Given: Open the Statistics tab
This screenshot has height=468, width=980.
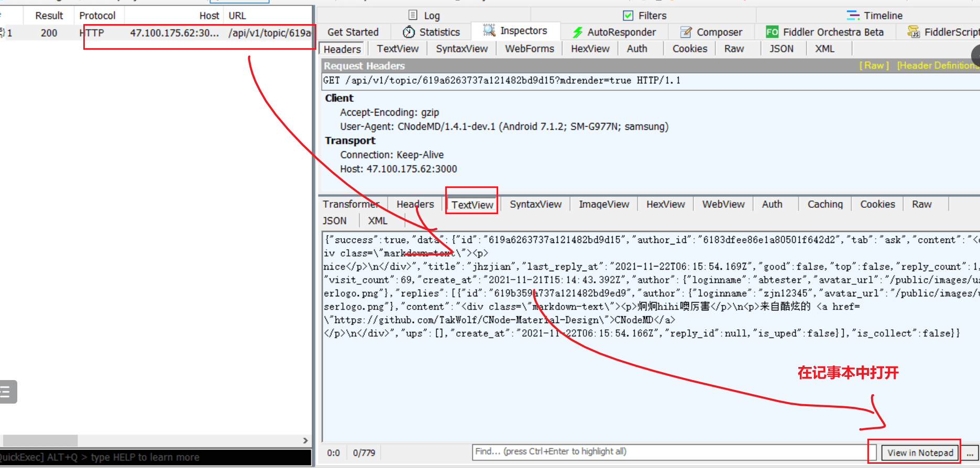Looking at the screenshot, I should [x=431, y=32].
